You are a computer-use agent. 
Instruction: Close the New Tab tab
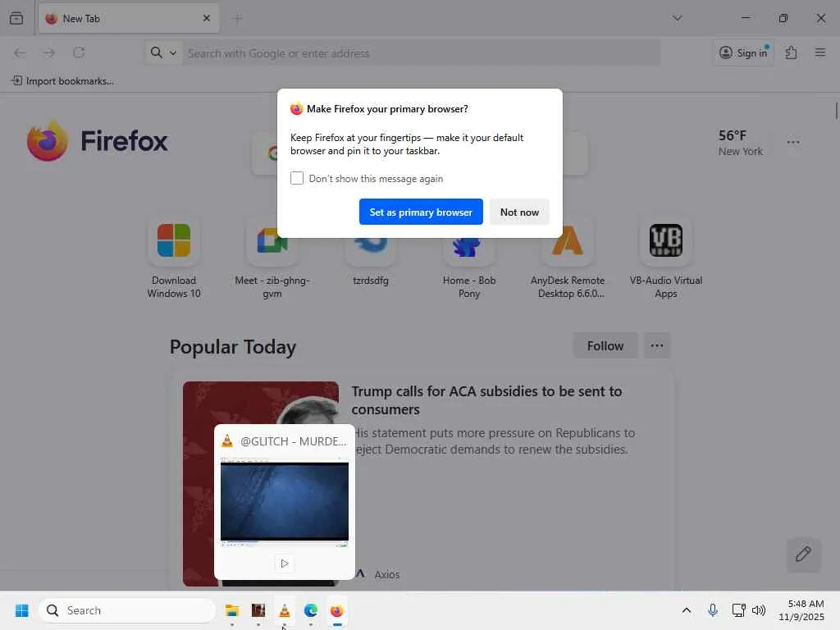click(206, 18)
